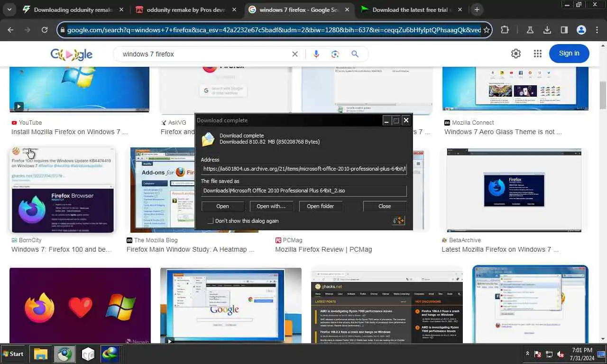Click the file saved as path field

tap(303, 191)
